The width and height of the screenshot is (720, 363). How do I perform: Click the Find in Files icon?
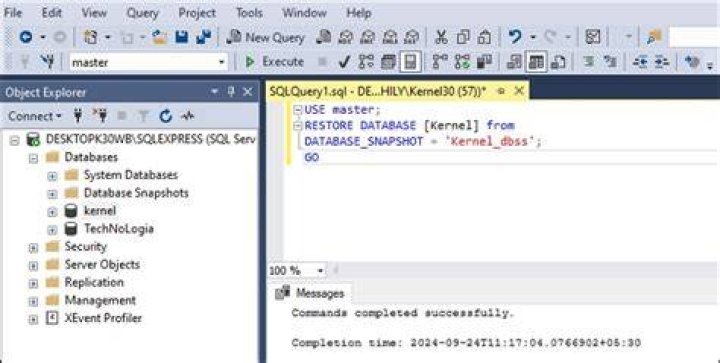click(653, 37)
